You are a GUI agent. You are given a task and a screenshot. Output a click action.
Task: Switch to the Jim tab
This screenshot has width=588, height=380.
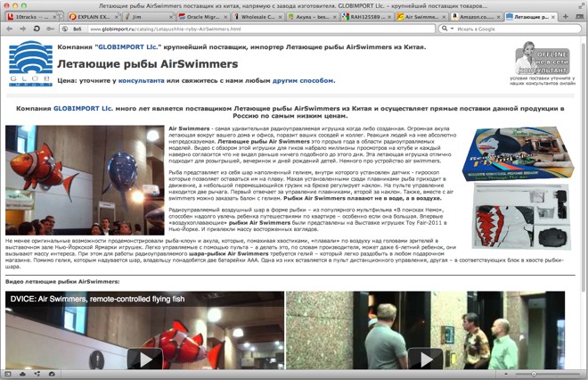tap(148, 17)
